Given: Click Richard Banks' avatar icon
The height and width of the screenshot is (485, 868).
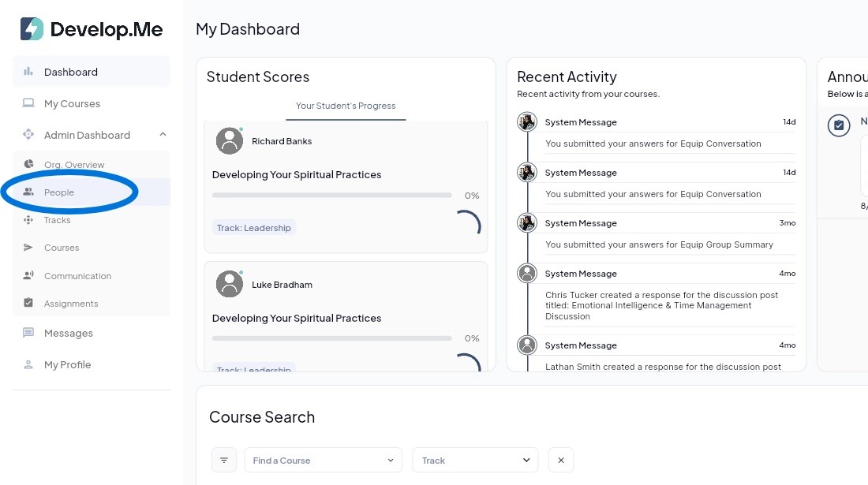Looking at the screenshot, I should point(230,141).
